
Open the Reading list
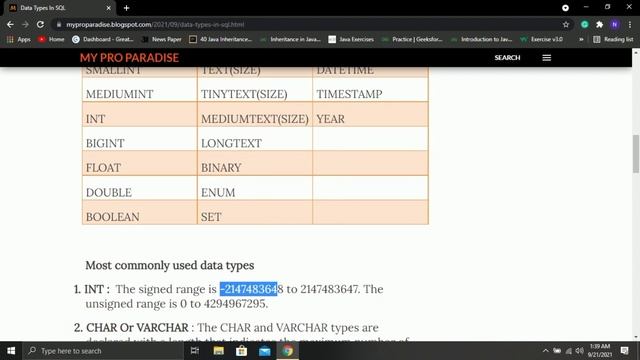click(613, 39)
